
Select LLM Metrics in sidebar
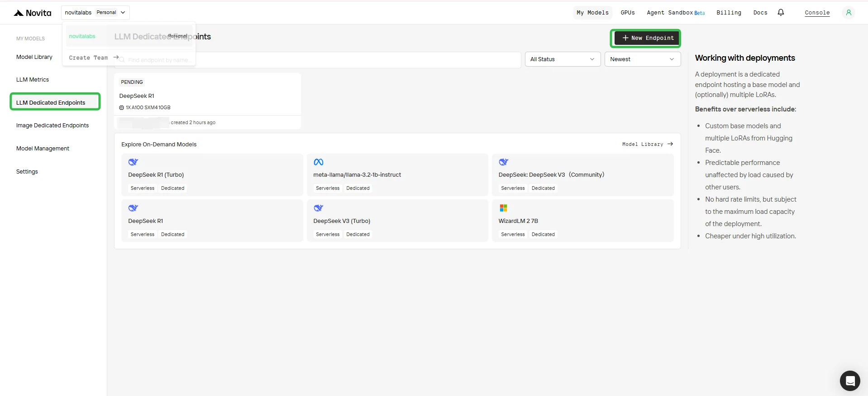[33, 80]
